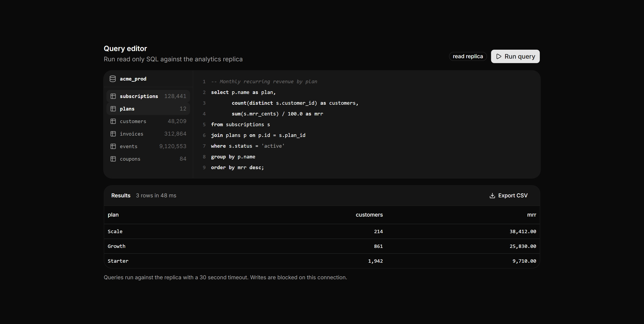Click the join plans p line
This screenshot has height=324, width=644.
pos(258,135)
